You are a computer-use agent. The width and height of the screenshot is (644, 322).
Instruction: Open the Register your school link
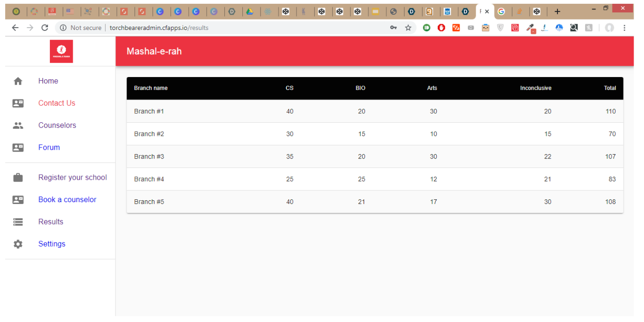(73, 177)
